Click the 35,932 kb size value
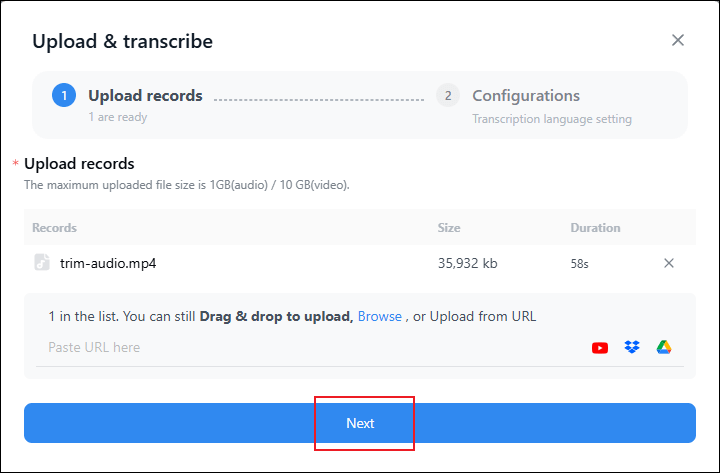This screenshot has width=720, height=473. (x=468, y=264)
